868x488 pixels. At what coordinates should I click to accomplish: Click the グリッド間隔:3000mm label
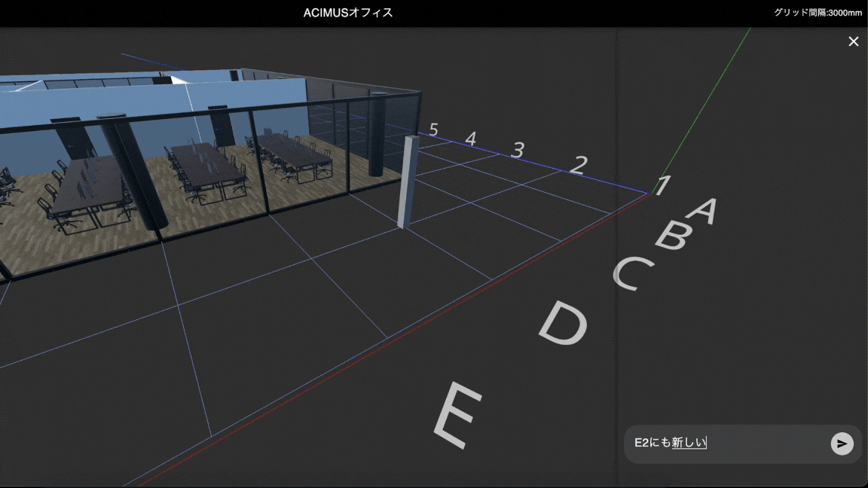coord(817,13)
